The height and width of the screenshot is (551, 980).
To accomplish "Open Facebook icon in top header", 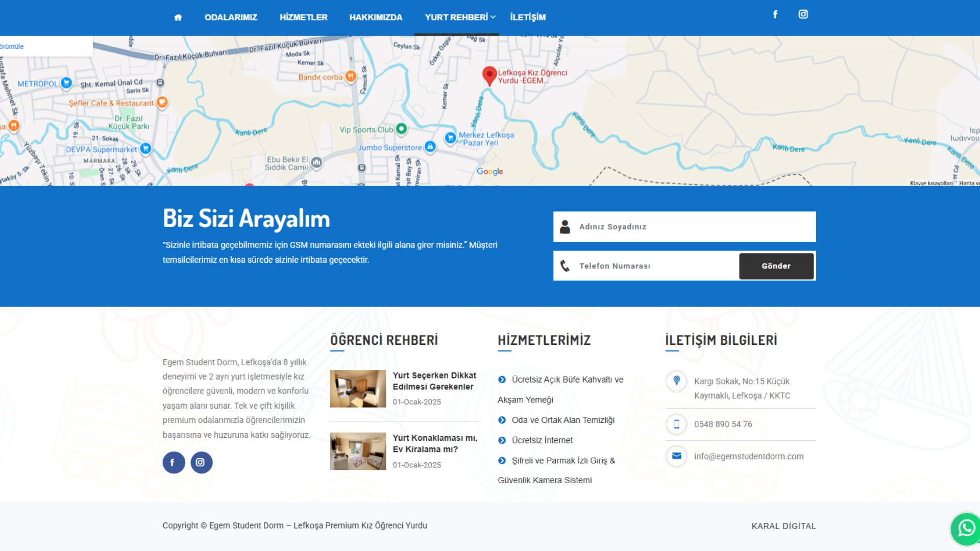I will click(x=775, y=14).
